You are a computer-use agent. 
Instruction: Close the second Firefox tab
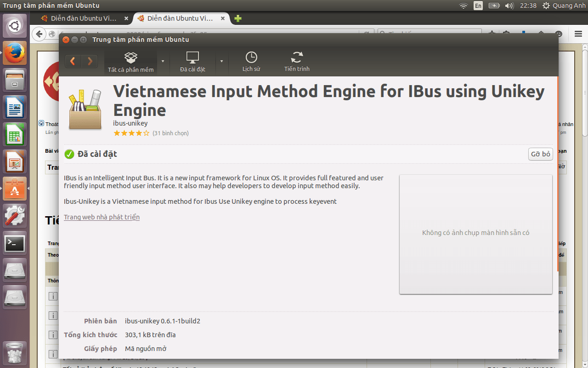223,19
